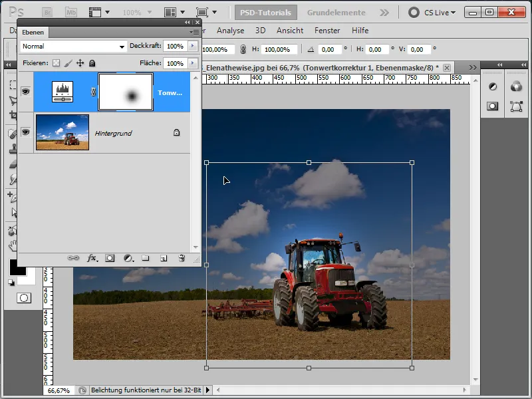Click the Deckkraft percentage field
This screenshot has width=532, height=399.
point(176,46)
